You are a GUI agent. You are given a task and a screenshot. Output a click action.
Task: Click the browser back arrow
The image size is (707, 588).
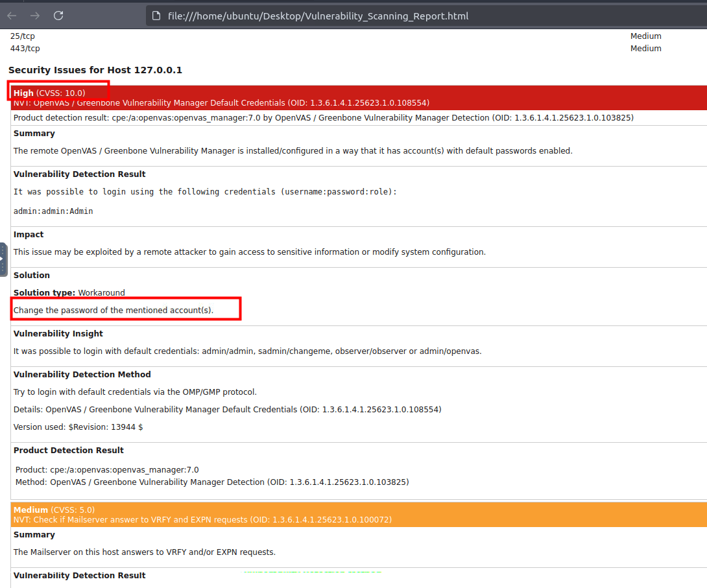click(x=12, y=16)
